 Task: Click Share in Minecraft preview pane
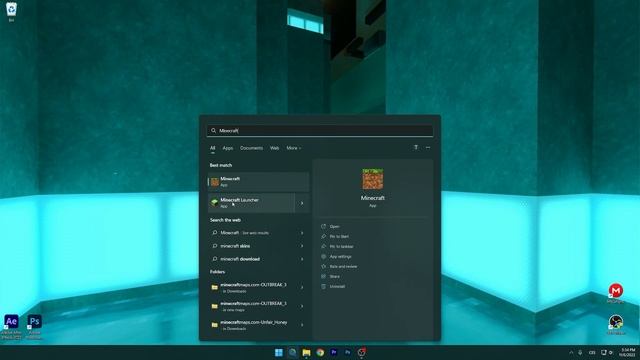click(335, 277)
